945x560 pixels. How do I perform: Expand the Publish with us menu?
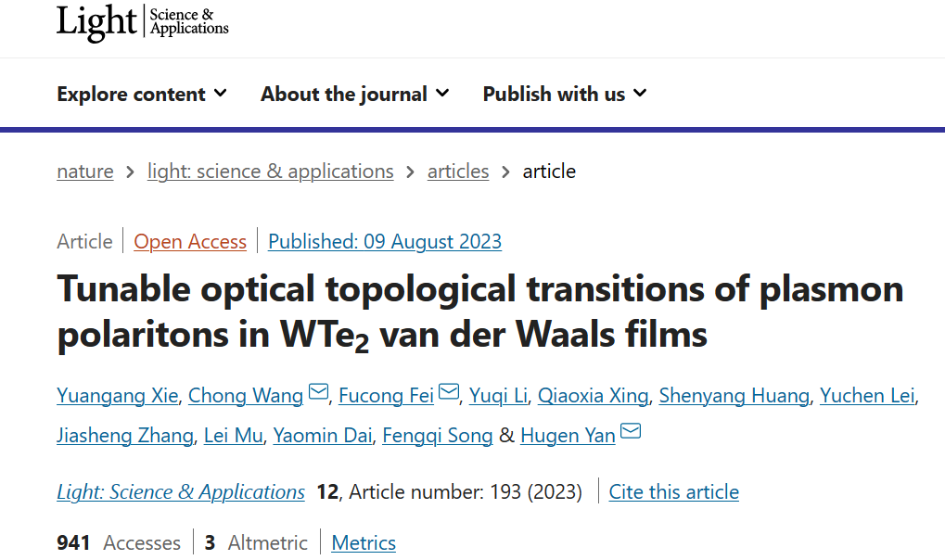(564, 94)
